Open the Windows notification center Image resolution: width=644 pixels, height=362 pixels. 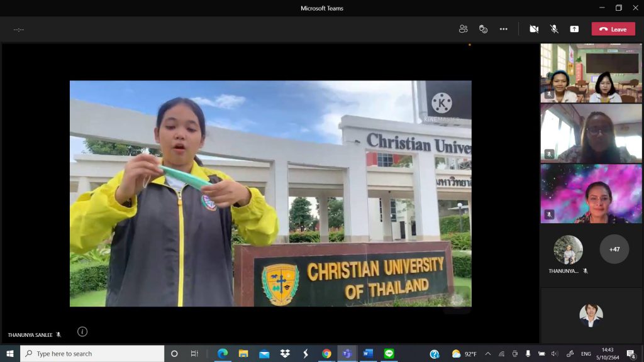[x=631, y=353]
